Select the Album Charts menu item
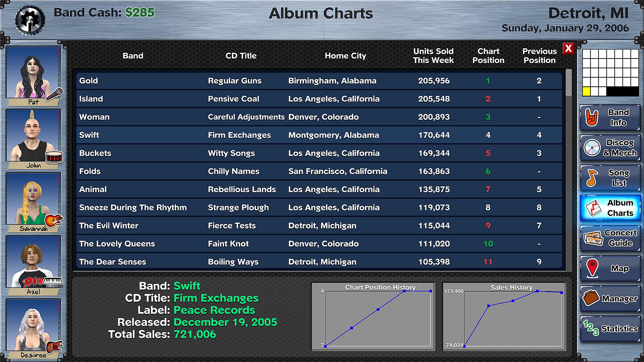The height and width of the screenshot is (362, 644). pyautogui.click(x=610, y=208)
